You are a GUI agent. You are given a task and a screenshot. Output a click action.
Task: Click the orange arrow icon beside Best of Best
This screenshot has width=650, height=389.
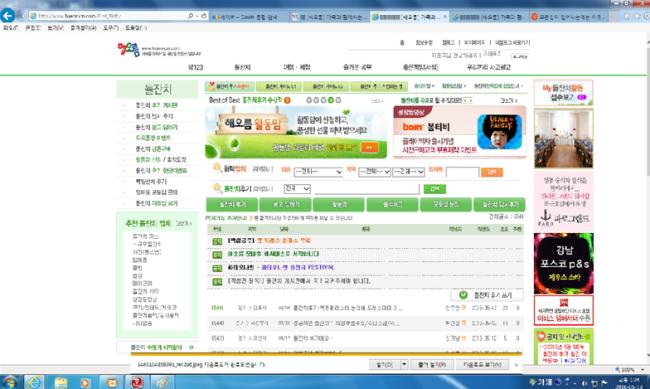pyautogui.click(x=287, y=100)
